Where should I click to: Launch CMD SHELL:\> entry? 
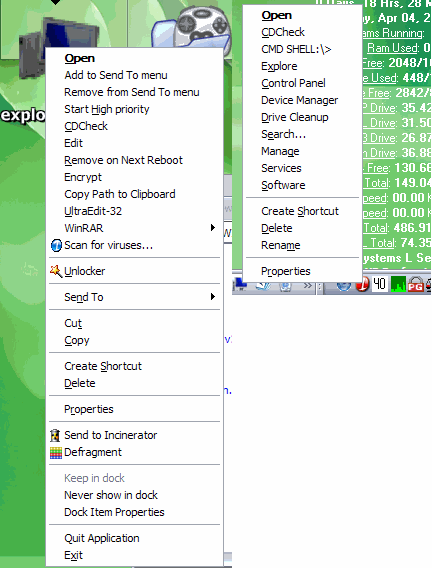coord(302,49)
